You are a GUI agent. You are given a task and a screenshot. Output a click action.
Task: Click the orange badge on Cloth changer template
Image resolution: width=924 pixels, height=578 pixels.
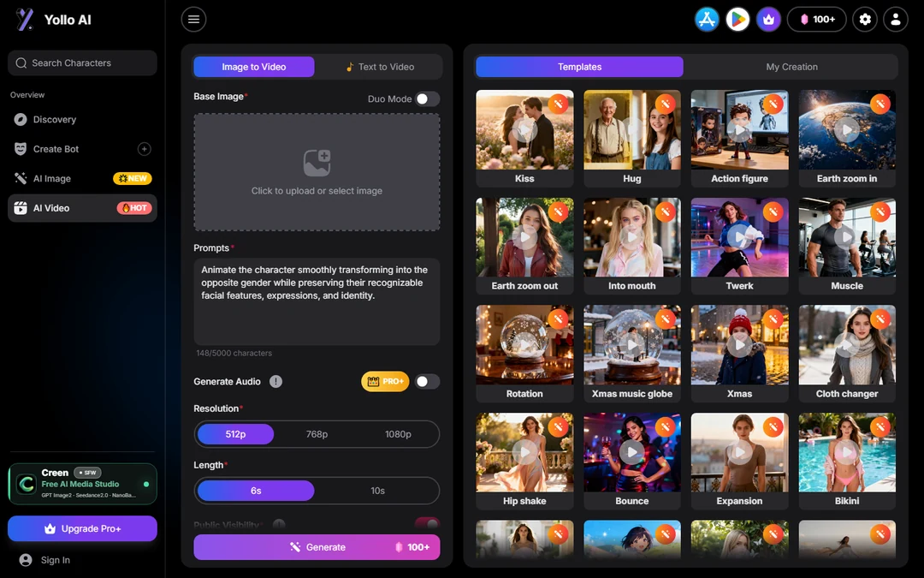tap(880, 319)
